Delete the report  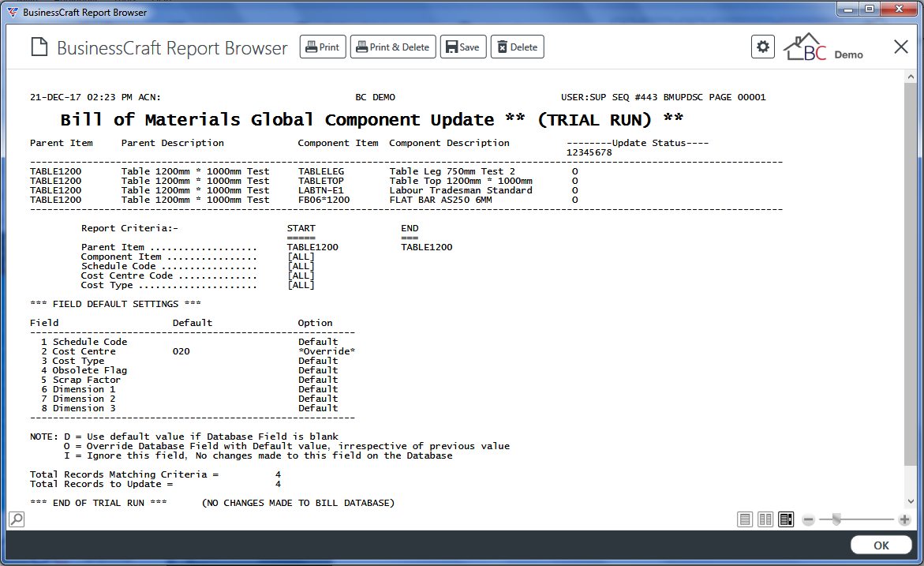point(518,47)
